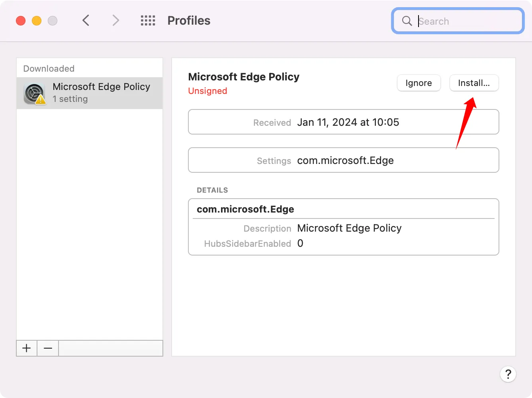Click the com.microsoft.Edge details header

tap(245, 209)
